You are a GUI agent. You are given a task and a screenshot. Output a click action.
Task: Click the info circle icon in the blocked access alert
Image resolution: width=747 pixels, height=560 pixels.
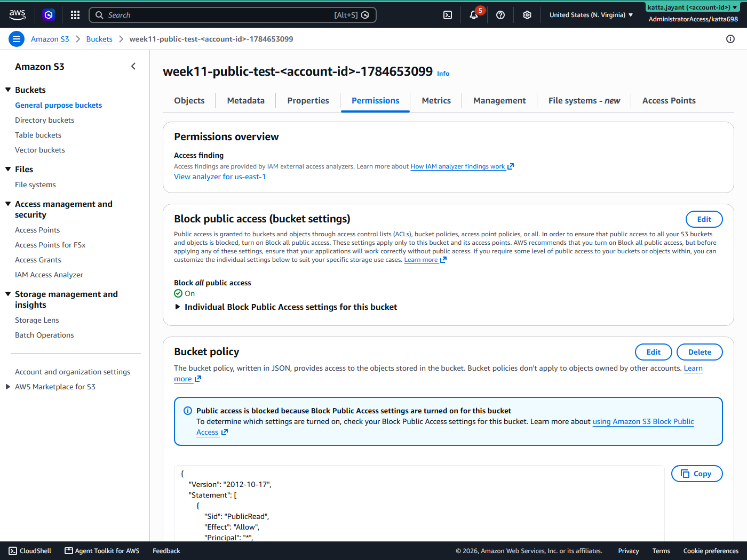[188, 411]
